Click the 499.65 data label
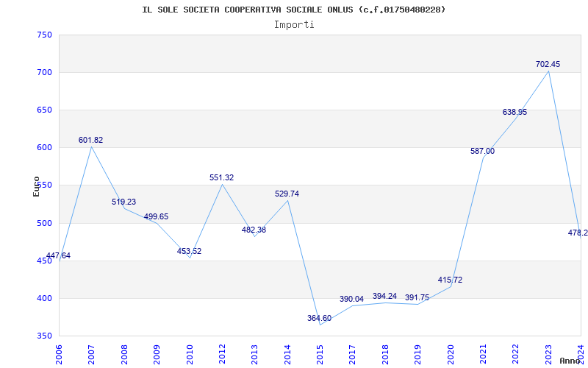Viewport: 588px width, 368px height. coord(156,216)
